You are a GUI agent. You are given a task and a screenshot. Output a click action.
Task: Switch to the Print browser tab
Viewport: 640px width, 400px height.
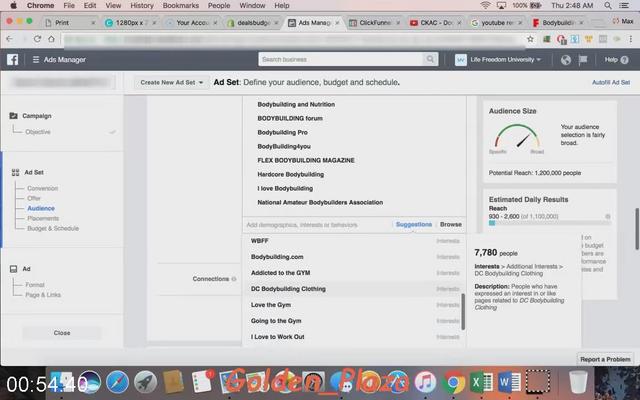click(69, 23)
